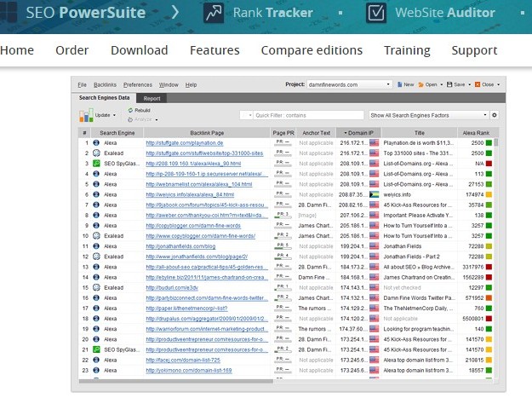
Task: Click the table vertical scrollbar
Action: tap(496, 142)
